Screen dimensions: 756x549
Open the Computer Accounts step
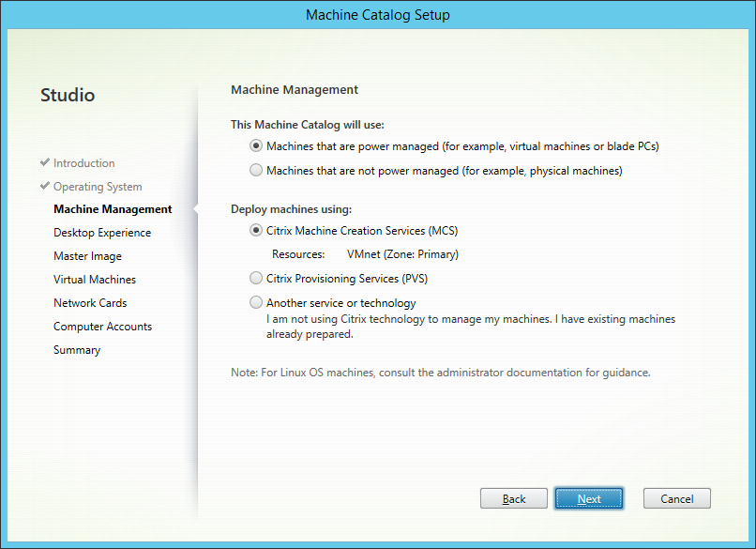102,327
